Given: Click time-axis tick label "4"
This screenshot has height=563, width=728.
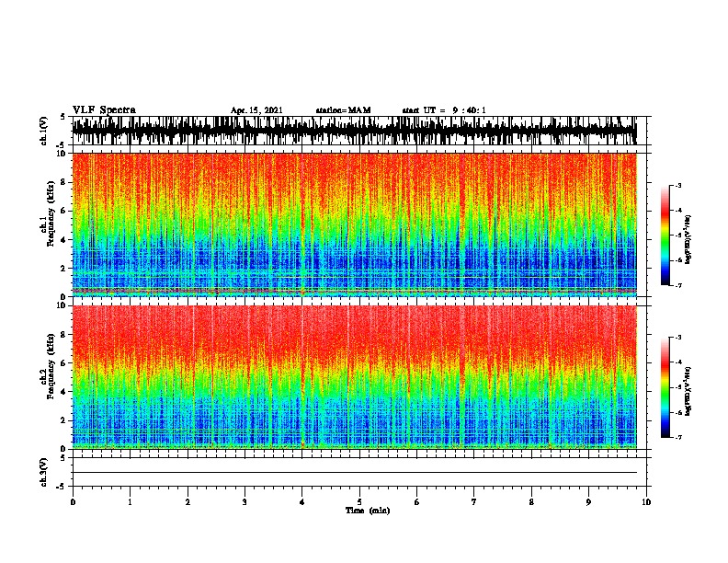Looking at the screenshot, I should (x=302, y=502).
